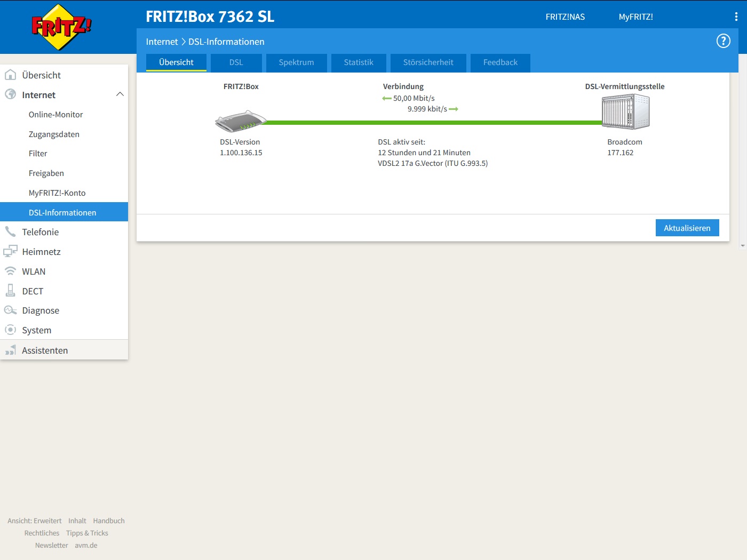The height and width of the screenshot is (560, 747).
Task: Click the 177.162 version text
Action: coord(620,153)
